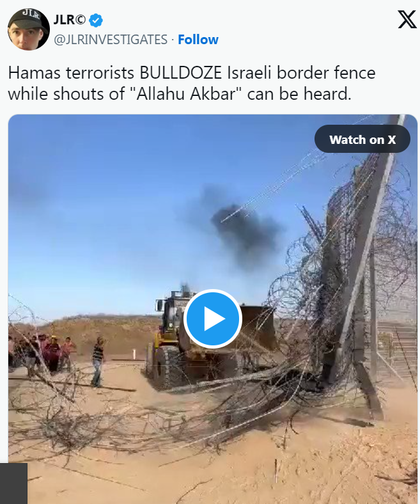
Task: Click the man in striped shirt
Action: (x=98, y=361)
